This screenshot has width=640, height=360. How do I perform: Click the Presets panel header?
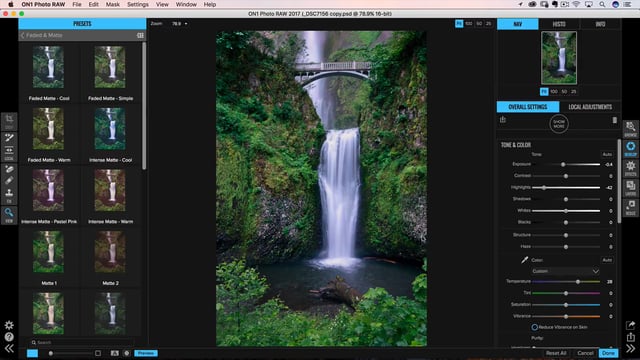coord(82,24)
